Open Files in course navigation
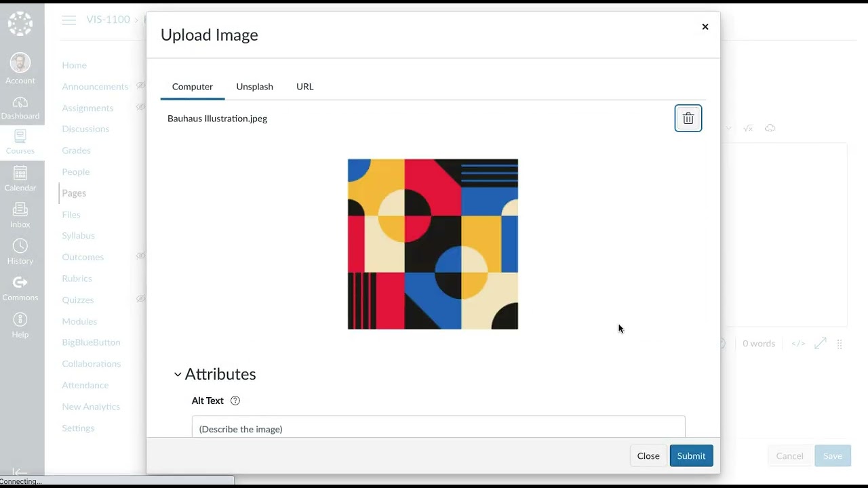 coord(71,214)
